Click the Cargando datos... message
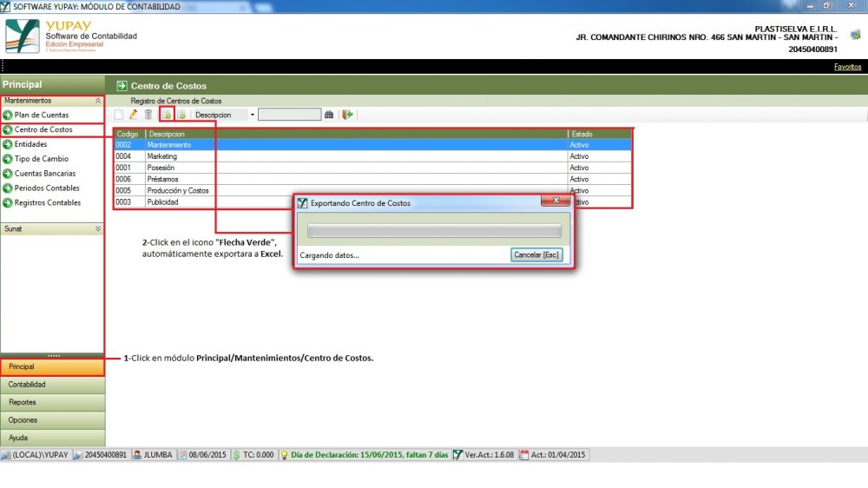 point(329,255)
